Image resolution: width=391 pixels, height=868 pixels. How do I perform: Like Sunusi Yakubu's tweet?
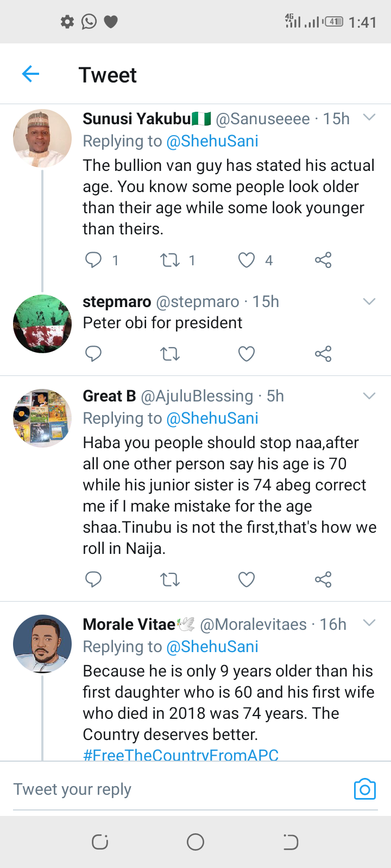coord(247,260)
